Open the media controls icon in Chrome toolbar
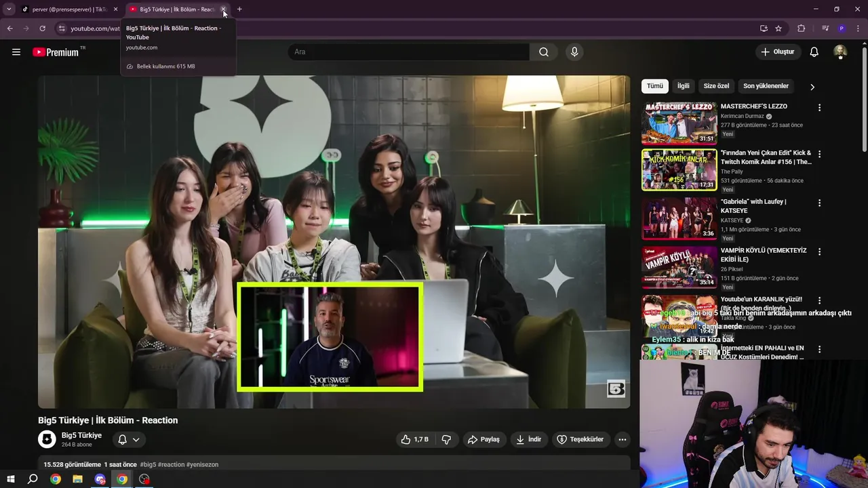The height and width of the screenshot is (488, 868). pos(825,28)
